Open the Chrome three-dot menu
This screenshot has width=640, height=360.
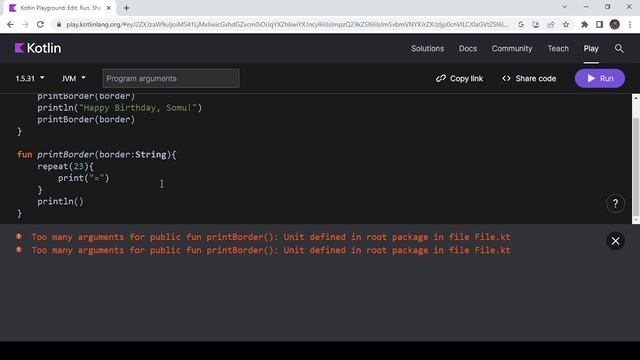pyautogui.click(x=630, y=24)
